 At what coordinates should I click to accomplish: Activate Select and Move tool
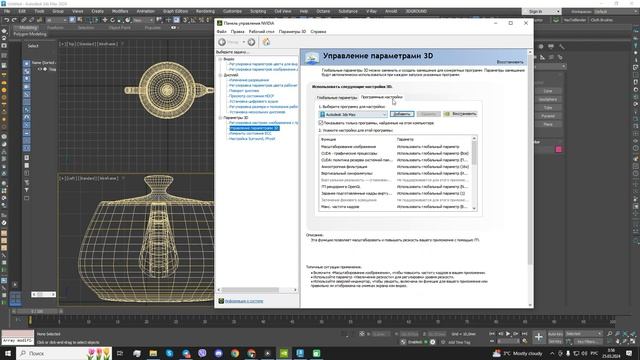105,20
